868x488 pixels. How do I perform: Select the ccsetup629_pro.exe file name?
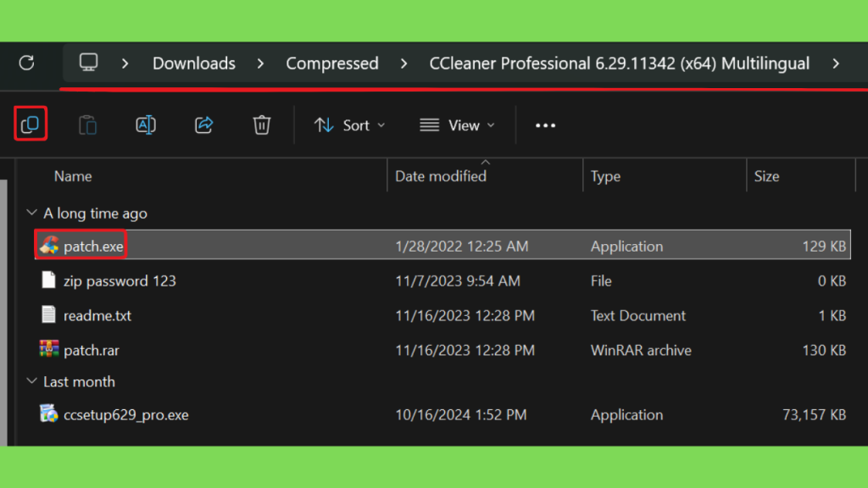[x=126, y=415]
